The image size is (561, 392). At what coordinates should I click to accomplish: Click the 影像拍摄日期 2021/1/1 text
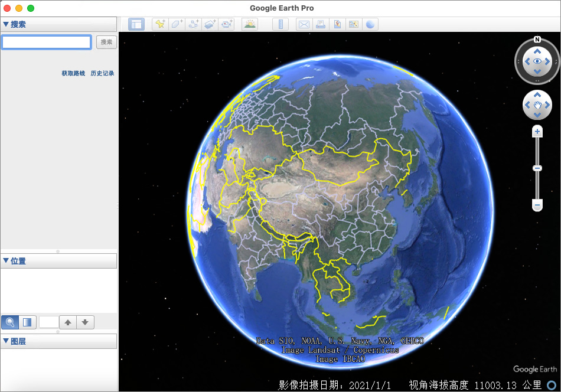pos(334,385)
